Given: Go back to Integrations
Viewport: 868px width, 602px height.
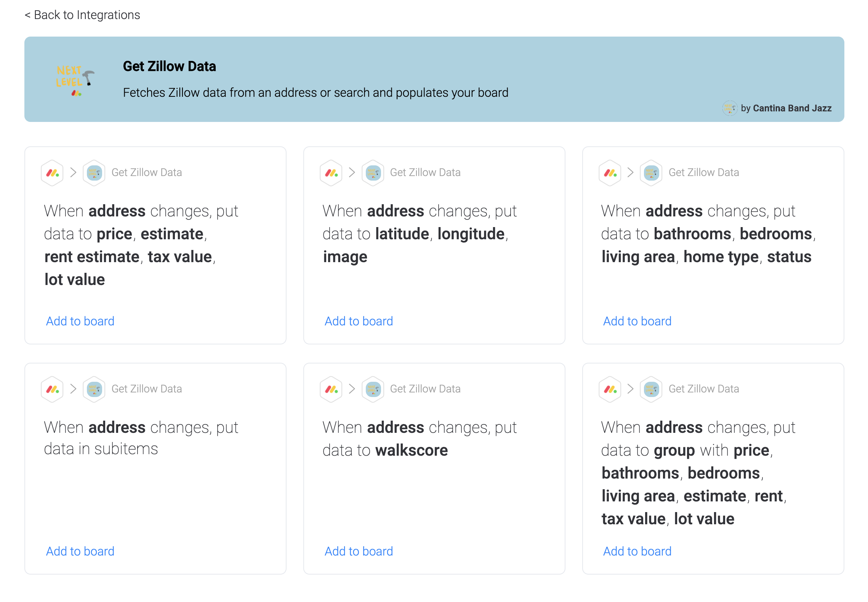Looking at the screenshot, I should tap(82, 15).
